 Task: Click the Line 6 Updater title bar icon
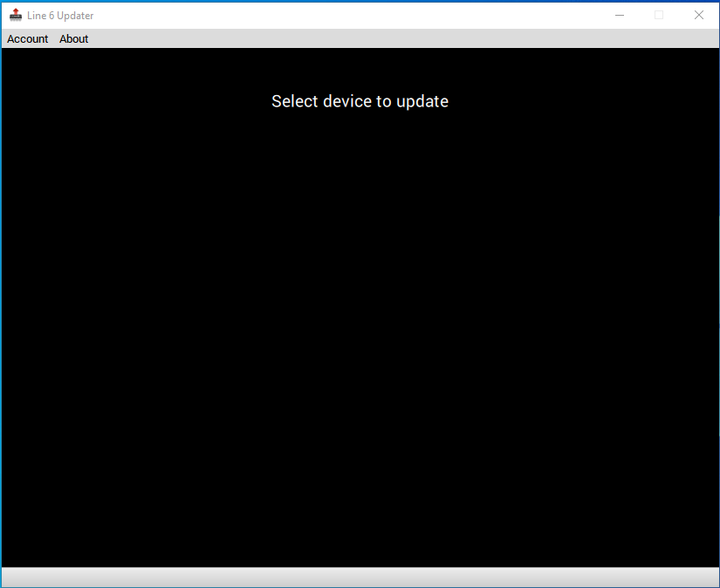[16, 15]
